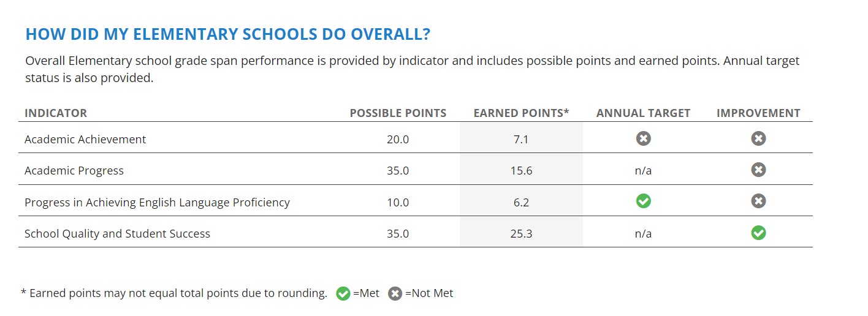Click the Academic Achievement indicator row label
The width and height of the screenshot is (868, 316).
tap(85, 140)
